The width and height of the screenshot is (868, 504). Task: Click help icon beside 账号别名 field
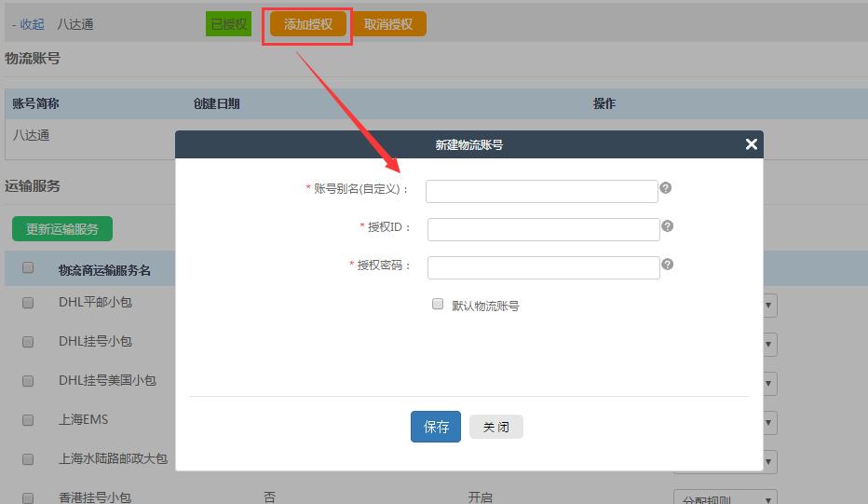coord(665,188)
